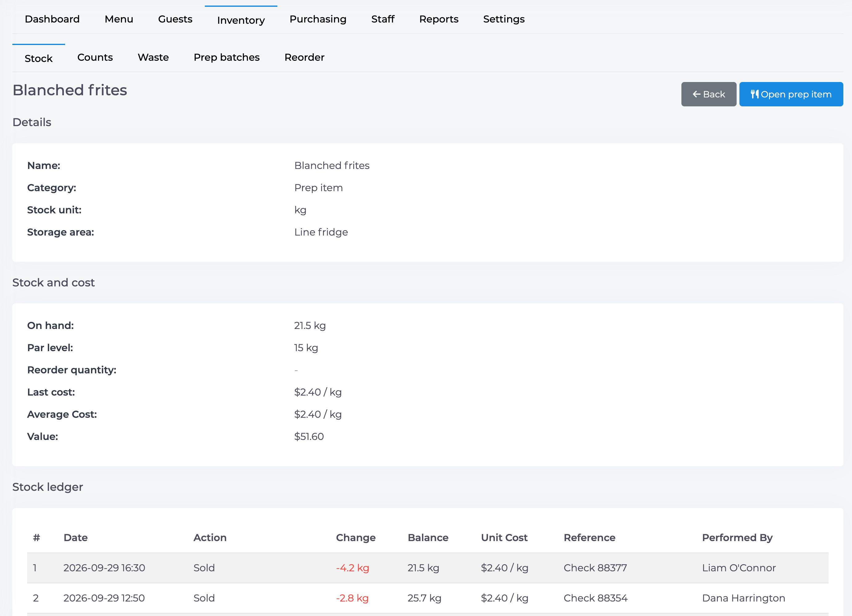852x616 pixels.
Task: Click date 2026-09-29 12:50
Action: click(x=104, y=598)
